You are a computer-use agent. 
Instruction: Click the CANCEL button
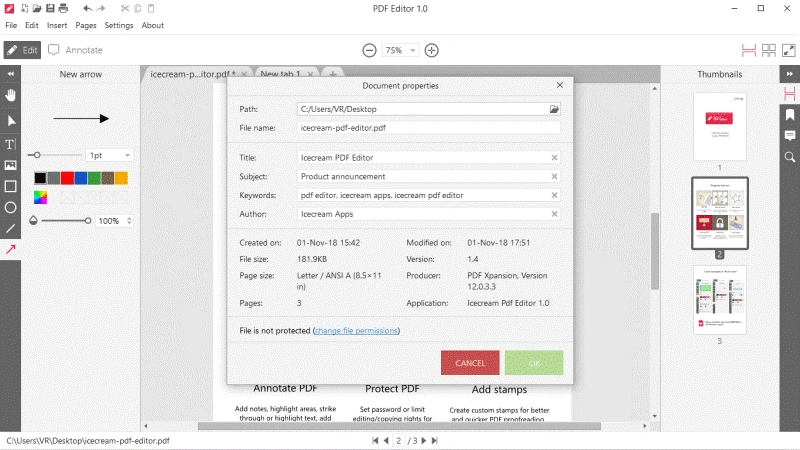pos(470,363)
